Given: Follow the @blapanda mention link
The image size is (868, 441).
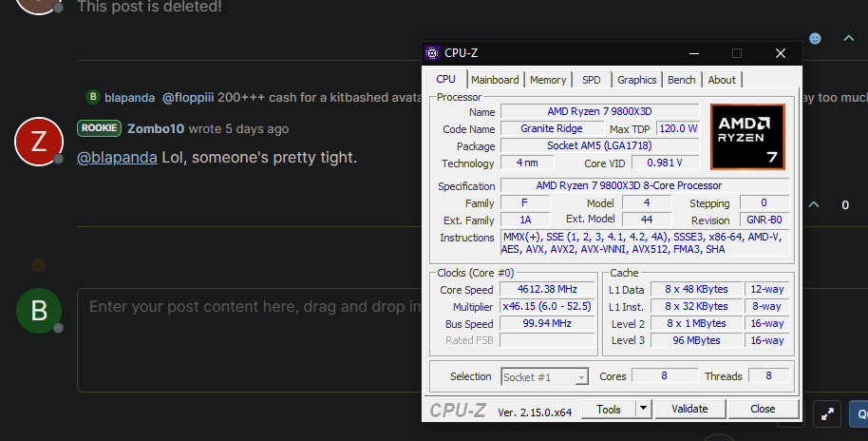Looking at the screenshot, I should [x=117, y=158].
